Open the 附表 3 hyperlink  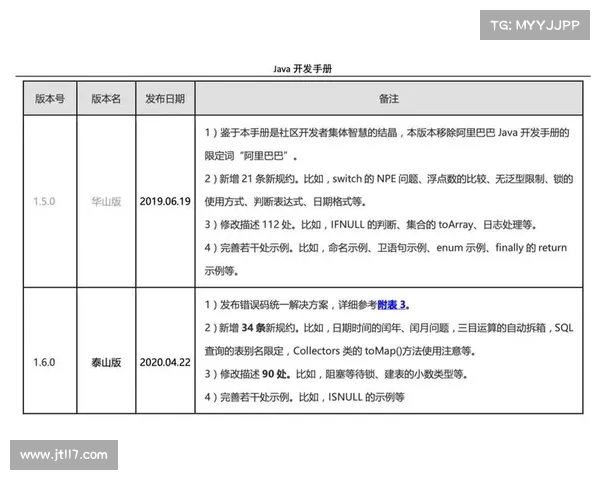[x=391, y=305]
